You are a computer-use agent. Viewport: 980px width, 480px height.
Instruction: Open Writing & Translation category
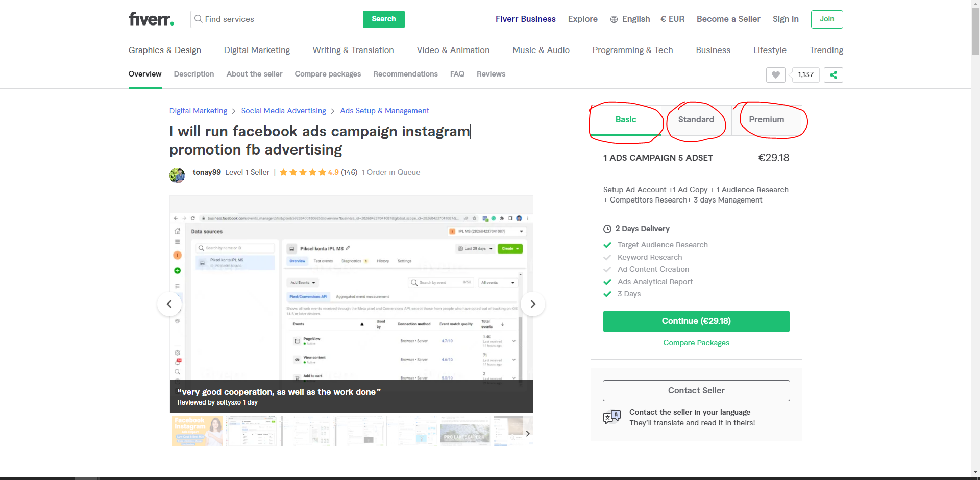[353, 50]
